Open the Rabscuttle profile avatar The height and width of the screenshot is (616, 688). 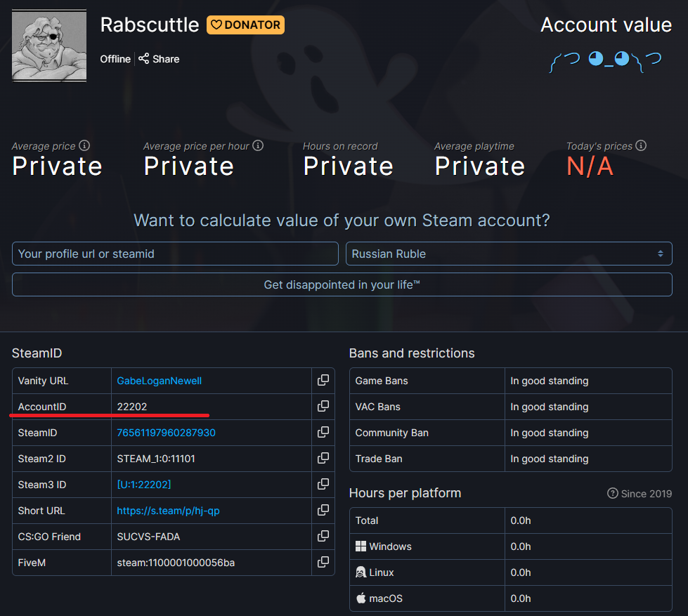click(49, 46)
